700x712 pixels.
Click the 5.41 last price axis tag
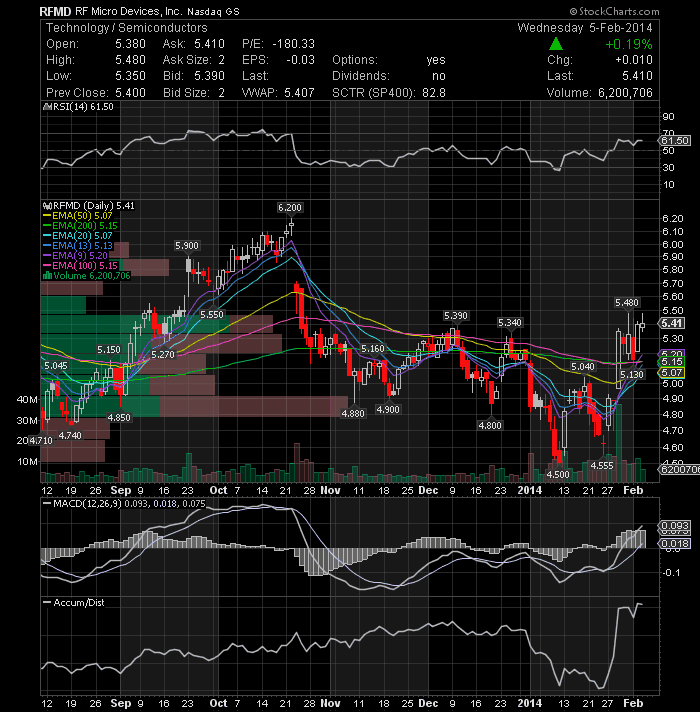click(x=672, y=323)
